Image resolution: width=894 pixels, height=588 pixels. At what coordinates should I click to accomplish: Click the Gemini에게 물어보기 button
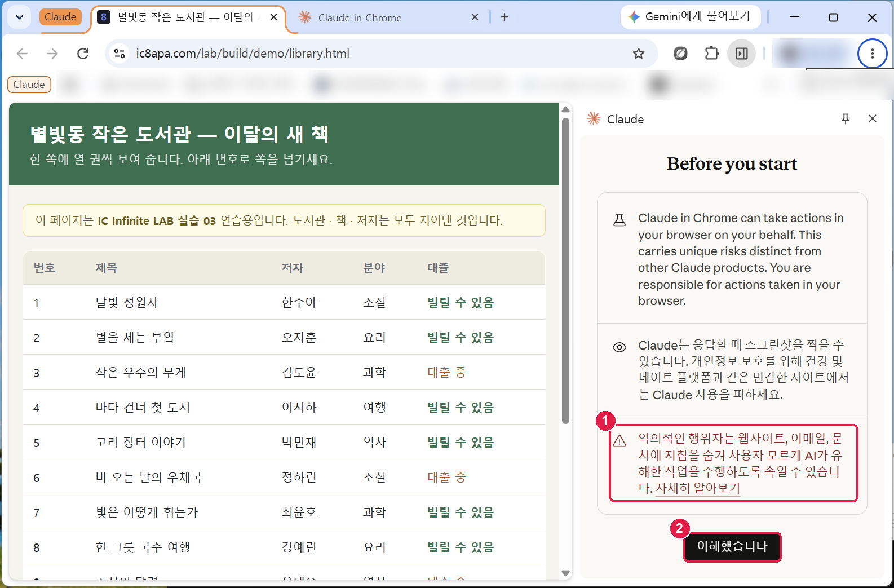click(691, 16)
